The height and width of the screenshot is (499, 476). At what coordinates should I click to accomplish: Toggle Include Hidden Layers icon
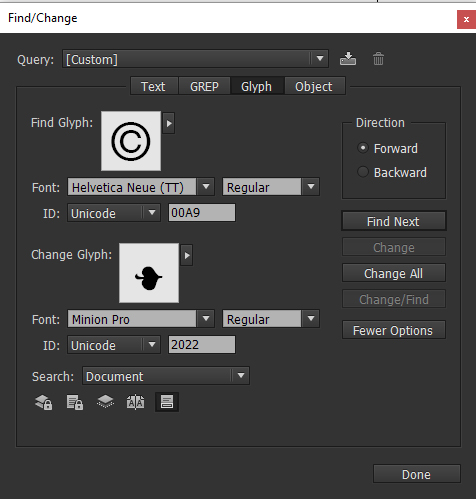pyautogui.click(x=105, y=402)
